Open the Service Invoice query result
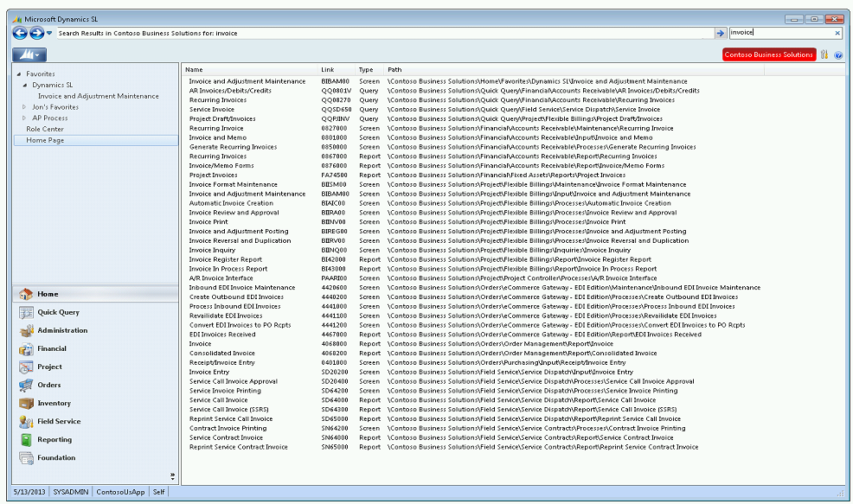Viewport: 853px width, 504px height. point(212,109)
